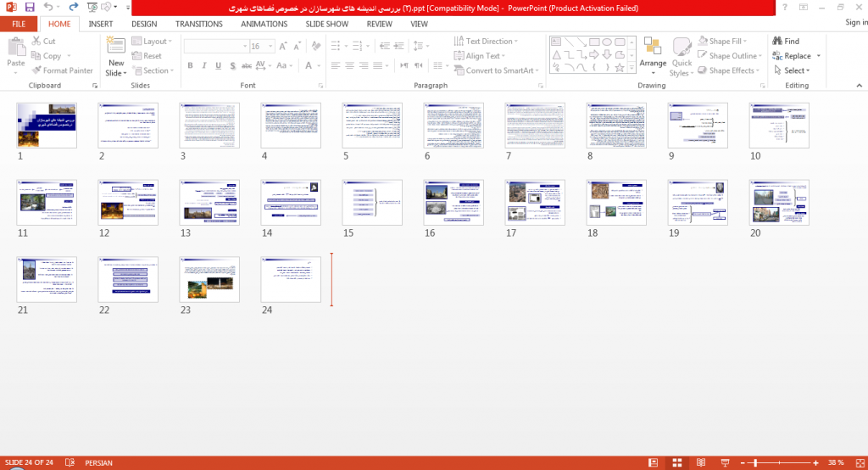Click Convert to SmartArt button
Screen dimensions: 868x470
(496, 70)
